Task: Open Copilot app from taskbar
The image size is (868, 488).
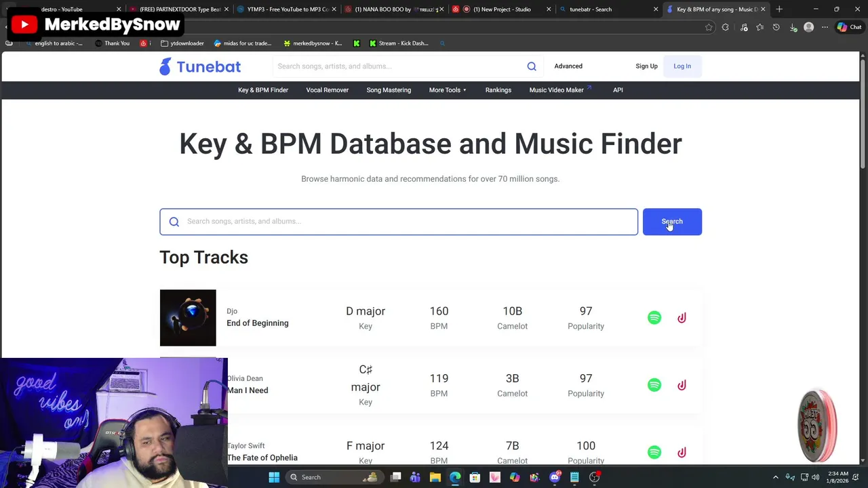Action: [x=515, y=477]
